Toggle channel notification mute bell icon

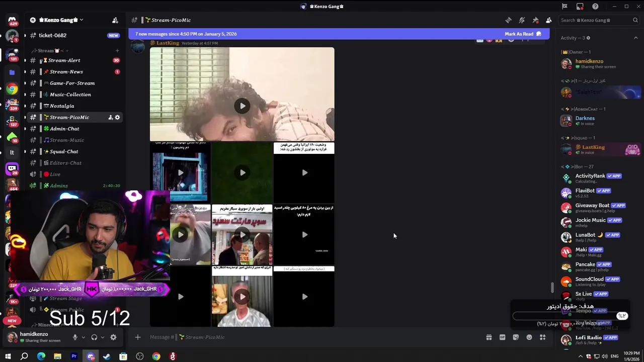point(522,20)
